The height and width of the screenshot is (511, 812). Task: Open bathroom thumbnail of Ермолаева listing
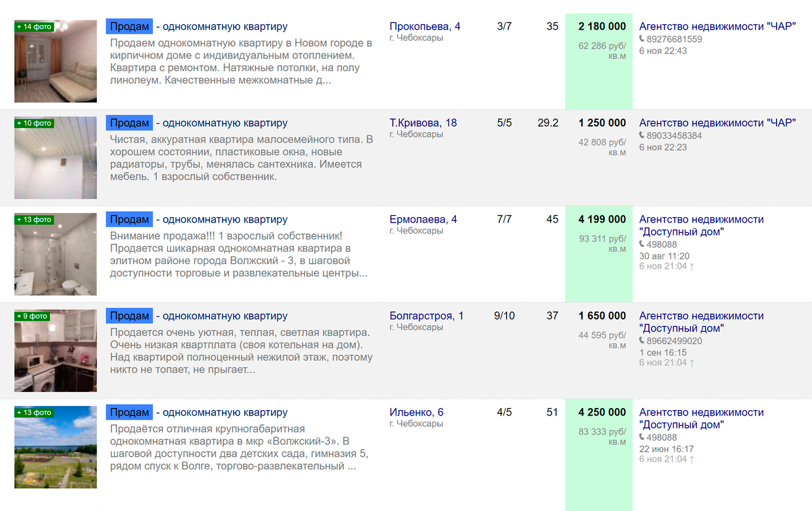coord(55,254)
